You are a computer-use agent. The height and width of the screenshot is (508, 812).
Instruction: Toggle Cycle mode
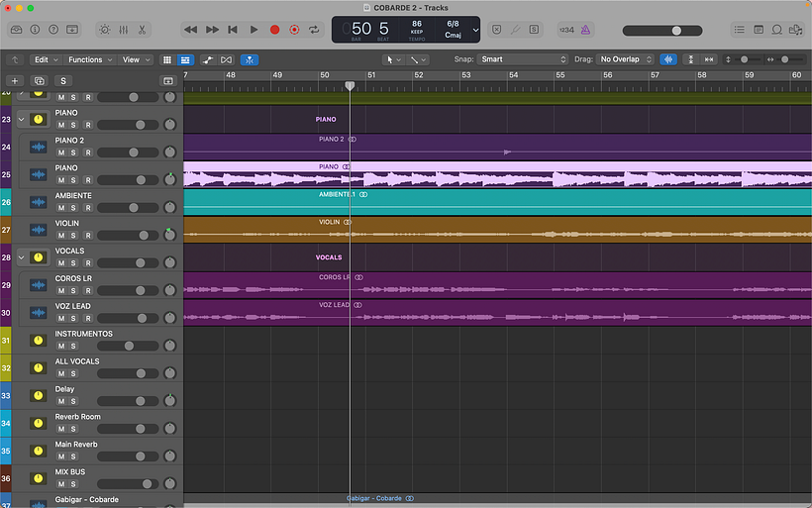314,30
